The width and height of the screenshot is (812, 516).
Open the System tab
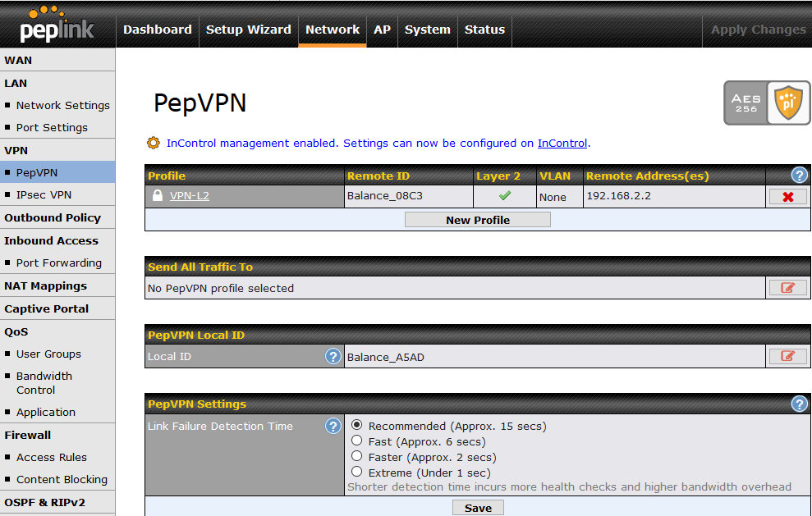[428, 30]
